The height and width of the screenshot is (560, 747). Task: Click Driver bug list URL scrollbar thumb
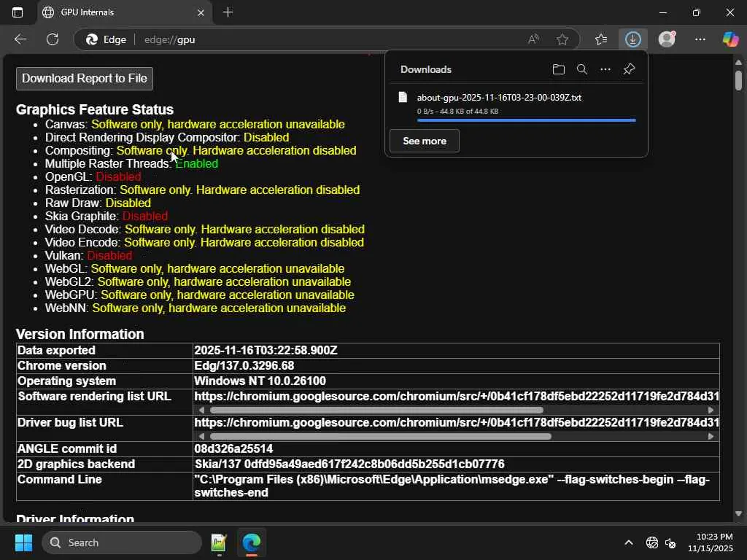coord(381,436)
